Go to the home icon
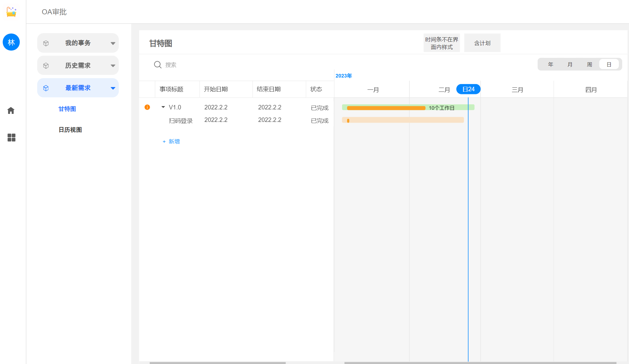629x364 pixels. (x=11, y=111)
